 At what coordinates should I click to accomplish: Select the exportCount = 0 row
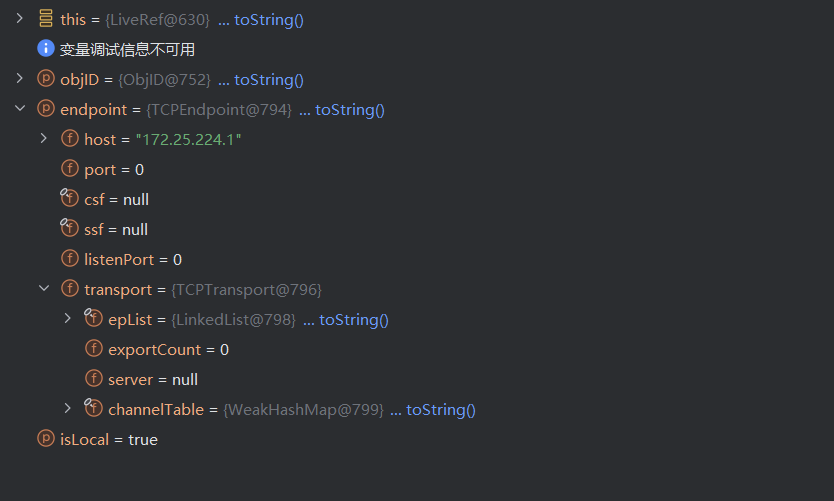[168, 349]
